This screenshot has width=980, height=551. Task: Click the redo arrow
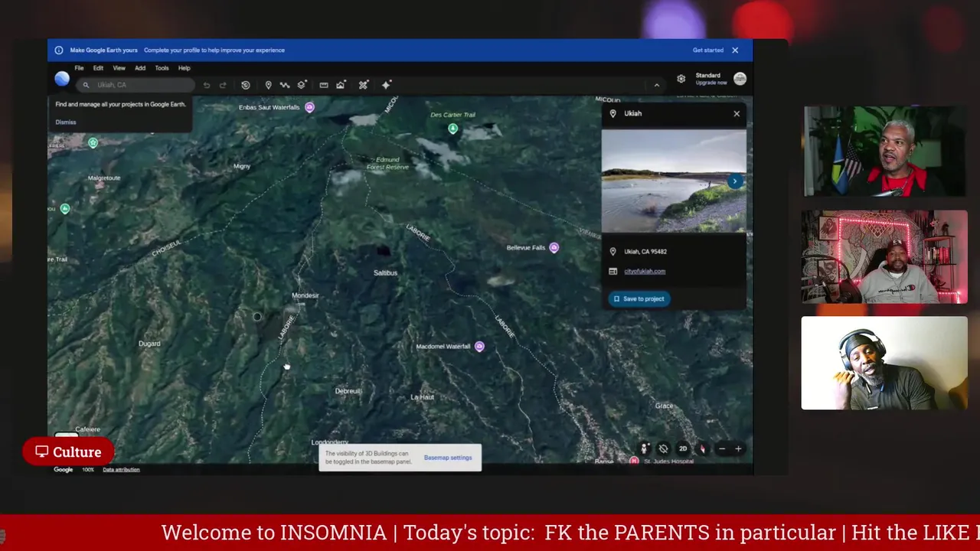tap(223, 85)
